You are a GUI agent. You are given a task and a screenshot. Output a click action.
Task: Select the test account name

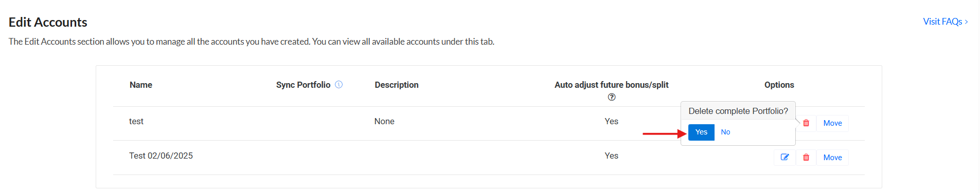click(x=136, y=121)
